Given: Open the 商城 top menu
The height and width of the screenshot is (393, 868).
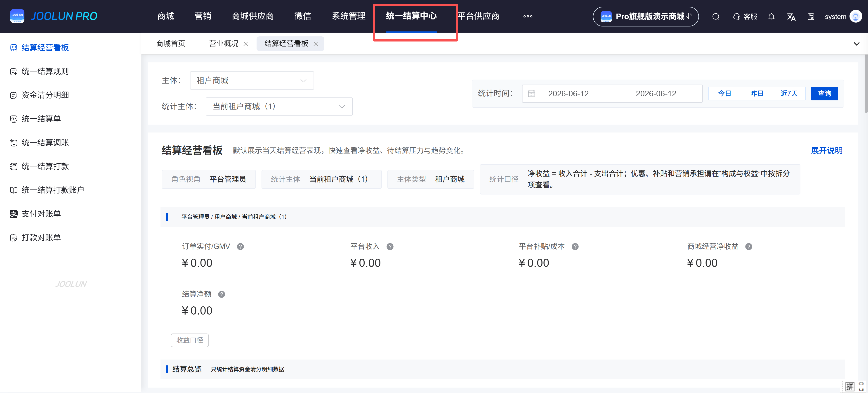Looking at the screenshot, I should click(165, 16).
